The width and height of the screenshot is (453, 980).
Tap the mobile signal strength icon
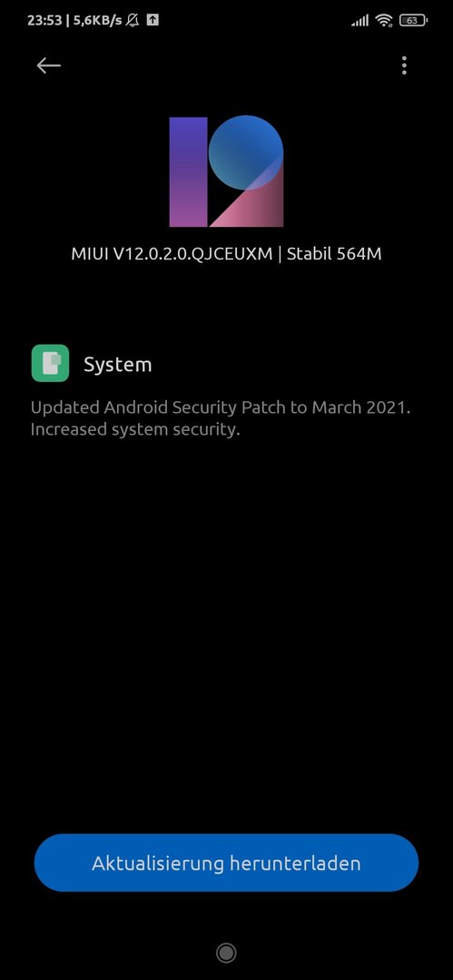click(x=360, y=21)
